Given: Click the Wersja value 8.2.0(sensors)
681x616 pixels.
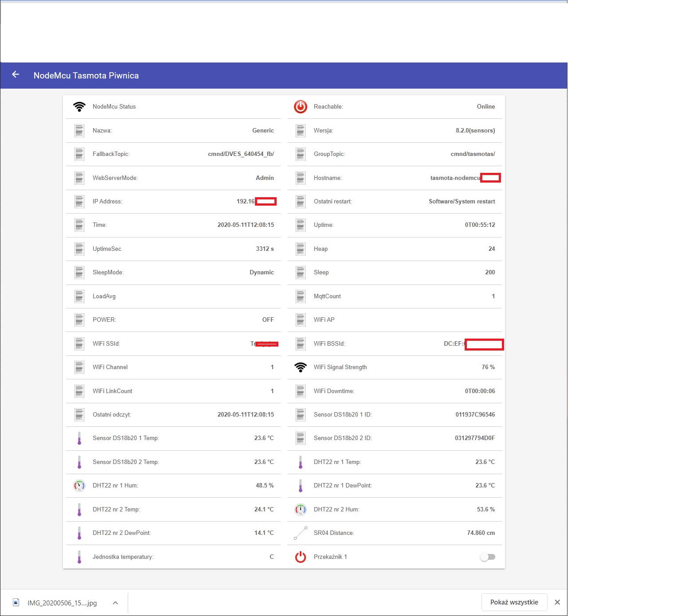Looking at the screenshot, I should [475, 131].
